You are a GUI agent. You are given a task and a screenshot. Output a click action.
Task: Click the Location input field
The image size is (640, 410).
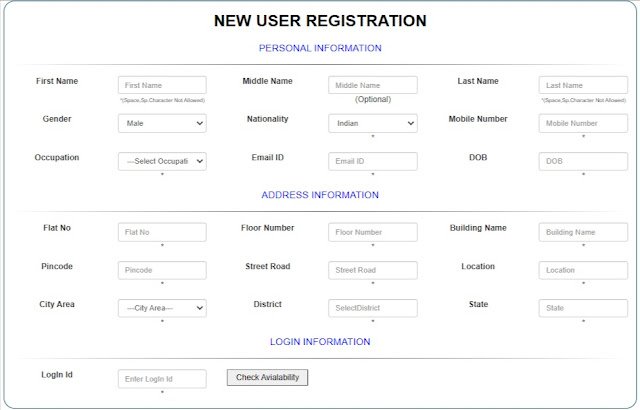pyautogui.click(x=583, y=270)
